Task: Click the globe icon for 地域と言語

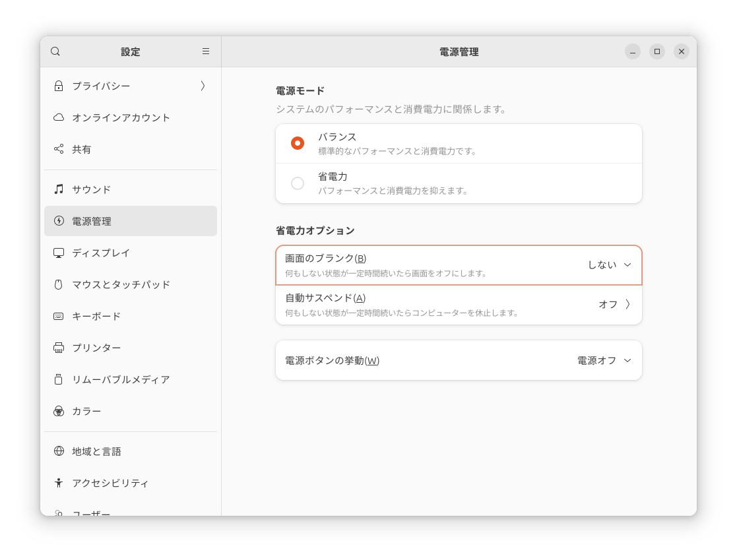Action: pos(59,451)
